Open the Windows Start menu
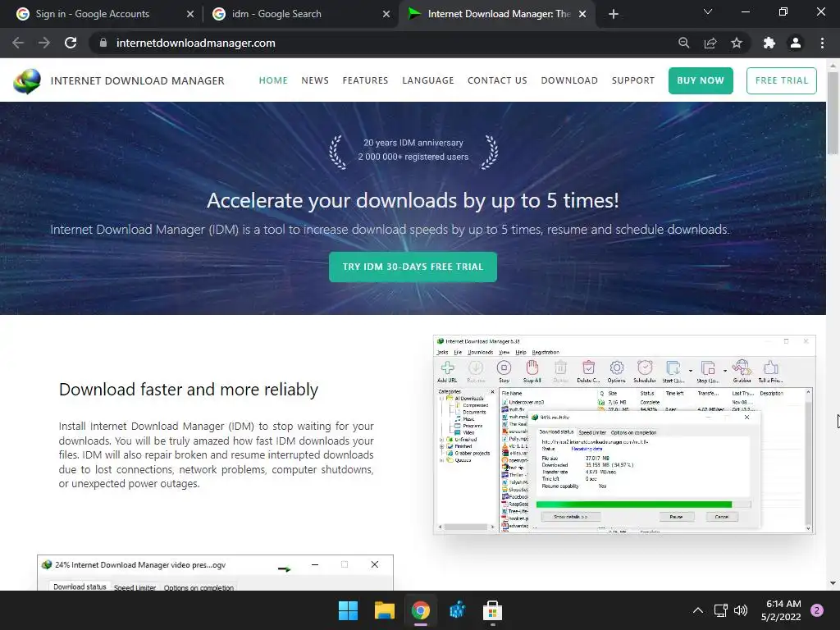Viewport: 840px width, 630px height. pos(348,610)
